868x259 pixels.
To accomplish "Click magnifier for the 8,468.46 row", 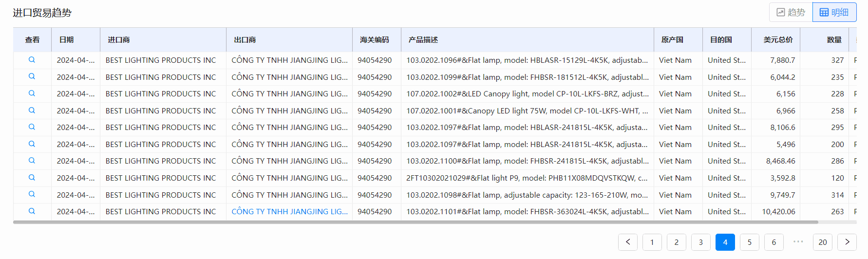I will click(x=32, y=161).
